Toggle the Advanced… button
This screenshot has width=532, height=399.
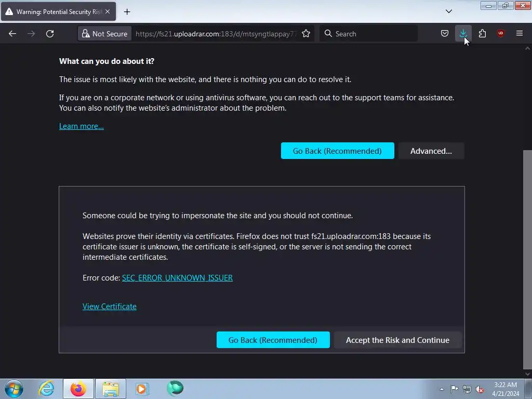tap(431, 151)
